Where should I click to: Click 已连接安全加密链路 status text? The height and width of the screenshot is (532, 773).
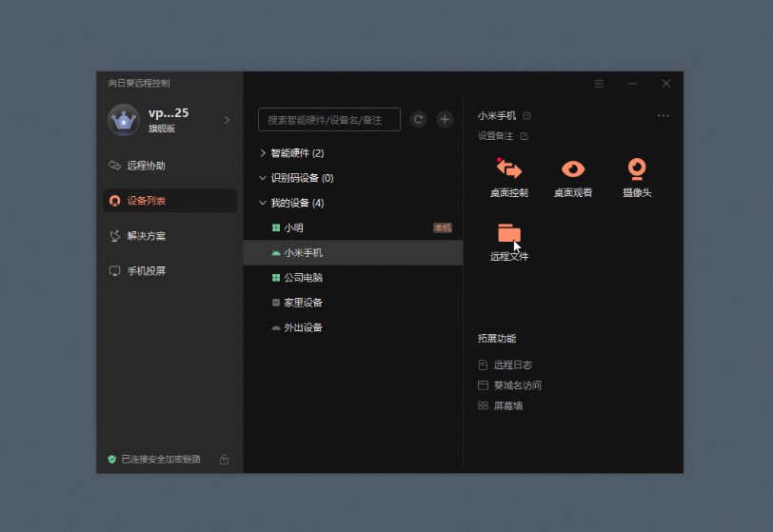click(161, 459)
